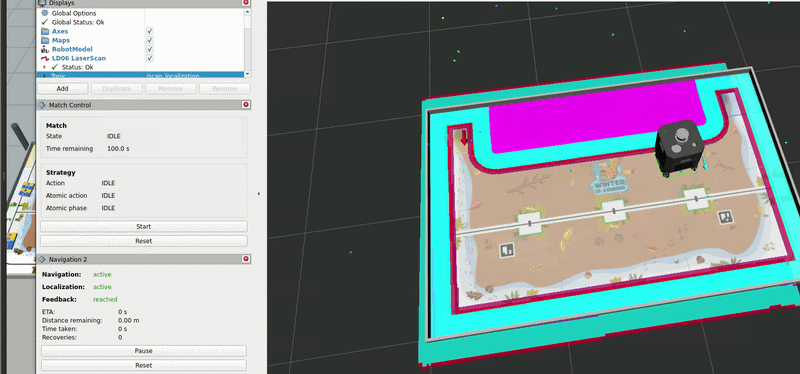Click the Time remaining 100.0 s value

point(118,148)
